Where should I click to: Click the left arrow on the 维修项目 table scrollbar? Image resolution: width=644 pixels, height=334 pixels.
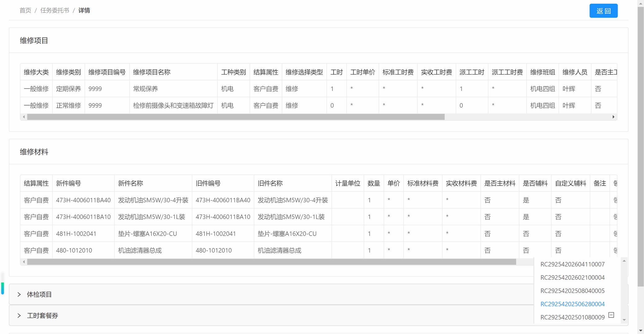24,117
